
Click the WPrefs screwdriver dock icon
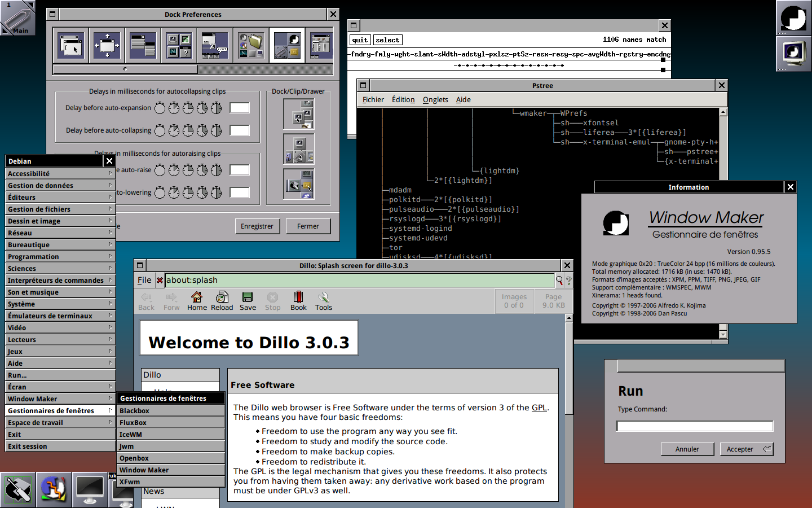pyautogui.click(x=17, y=489)
